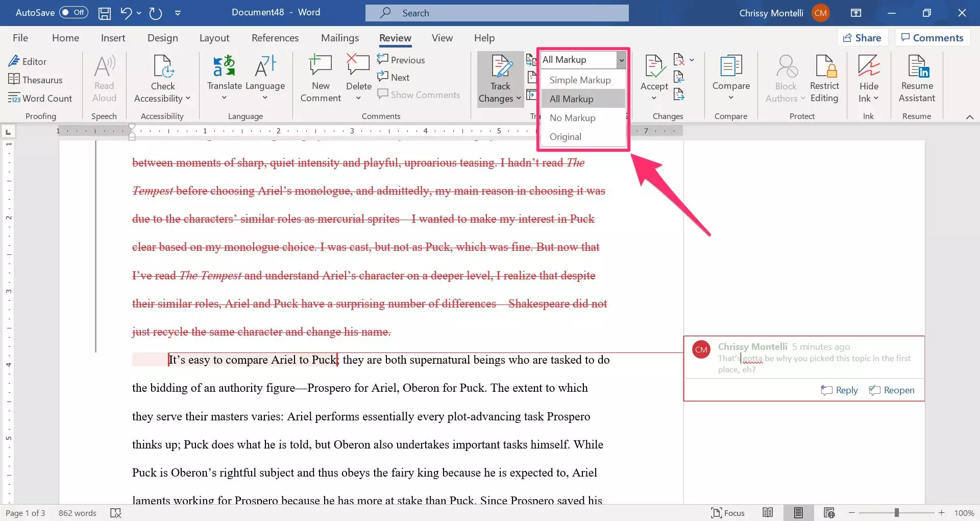Insert a New Comment

(x=321, y=78)
